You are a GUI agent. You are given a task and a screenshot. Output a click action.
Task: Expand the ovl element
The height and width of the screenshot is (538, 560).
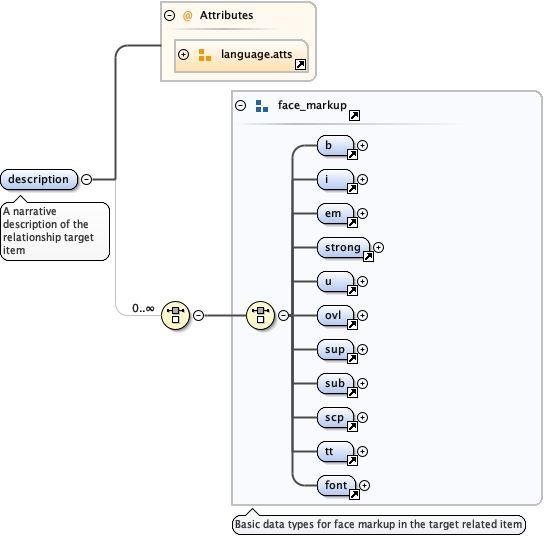362,315
